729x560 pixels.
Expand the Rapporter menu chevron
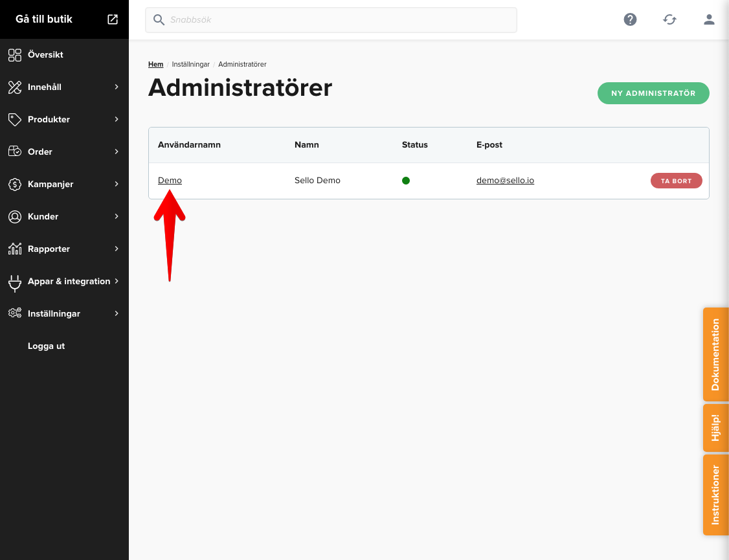117,249
